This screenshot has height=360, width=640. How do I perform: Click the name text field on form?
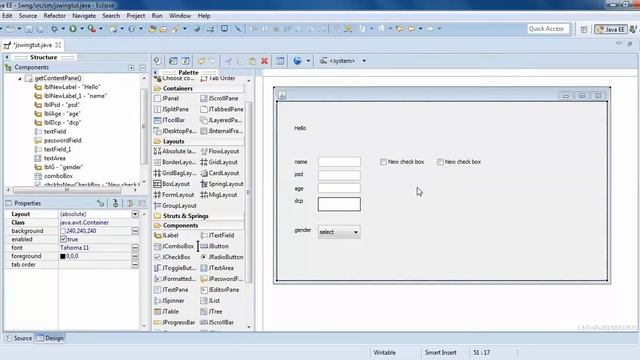pos(339,162)
